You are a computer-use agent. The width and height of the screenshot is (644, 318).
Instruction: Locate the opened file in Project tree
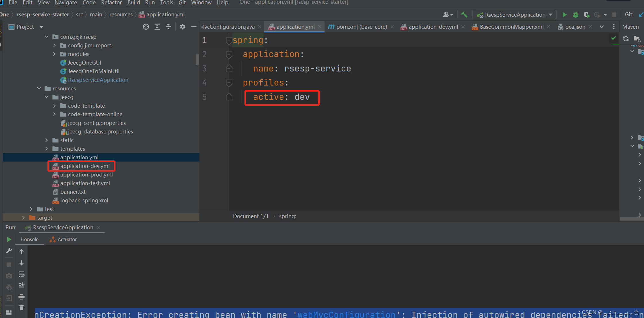click(146, 27)
